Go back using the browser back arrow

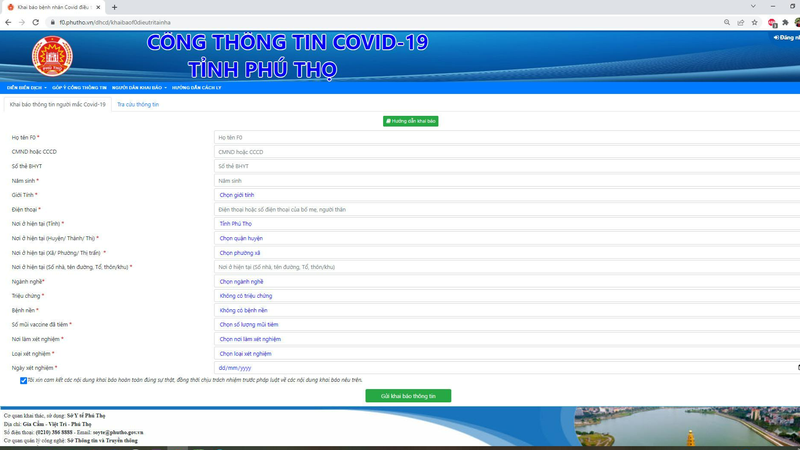8,22
